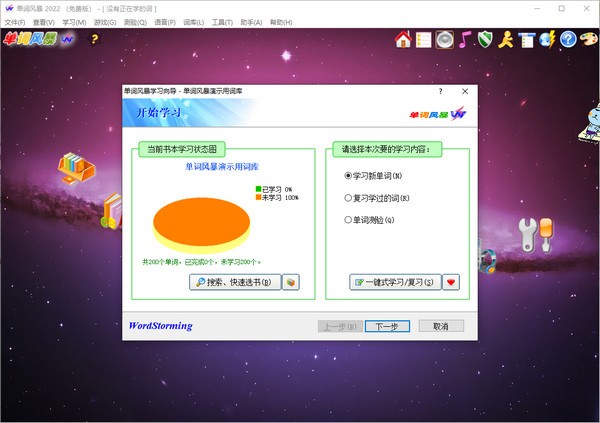Click the yellow running figure icon

(505, 40)
